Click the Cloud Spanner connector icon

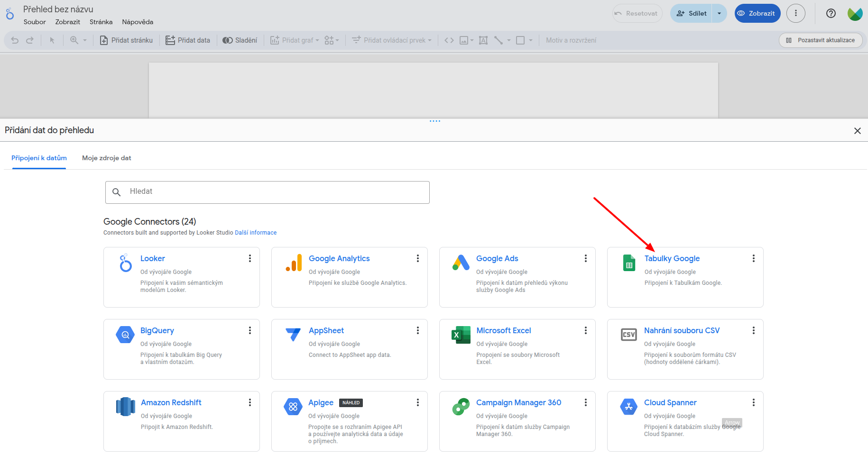(629, 407)
